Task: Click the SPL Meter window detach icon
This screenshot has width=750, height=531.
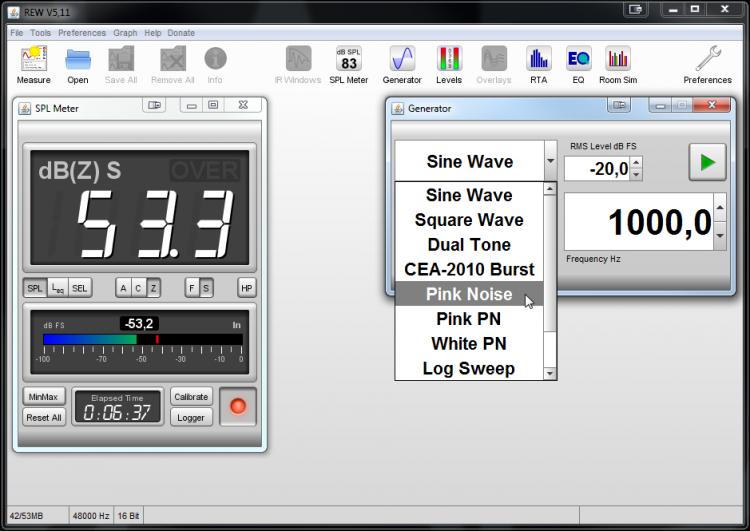Action: 154,105
